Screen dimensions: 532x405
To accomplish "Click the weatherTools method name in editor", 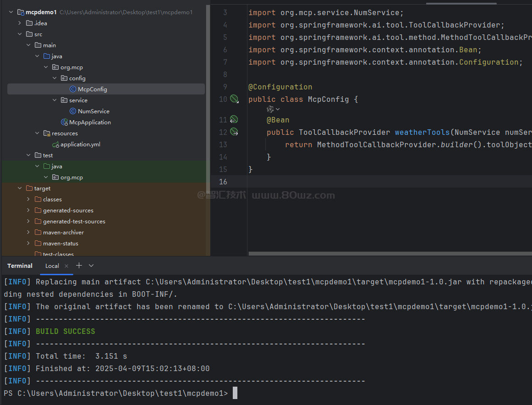I will (422, 133).
